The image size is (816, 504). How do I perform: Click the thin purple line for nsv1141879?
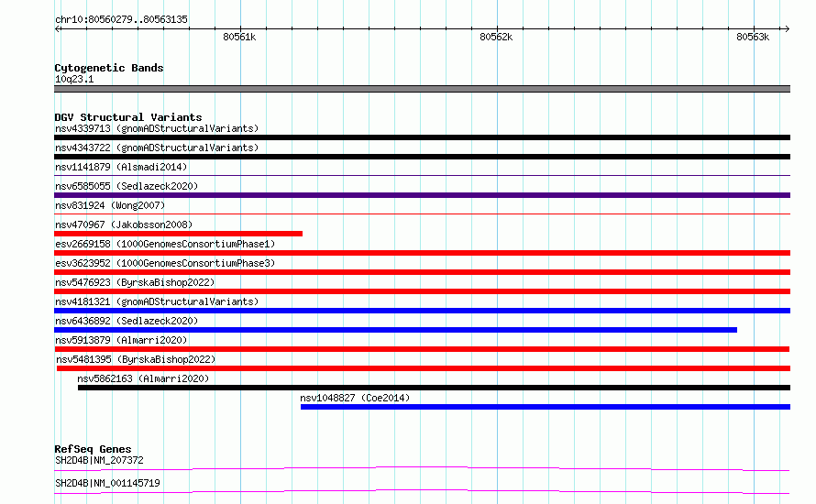(x=422, y=175)
